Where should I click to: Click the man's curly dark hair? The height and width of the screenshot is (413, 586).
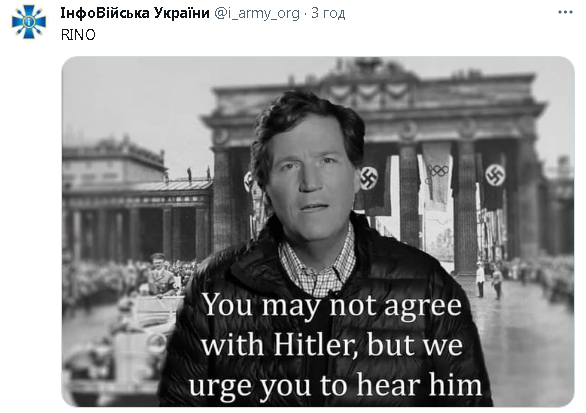point(307,124)
